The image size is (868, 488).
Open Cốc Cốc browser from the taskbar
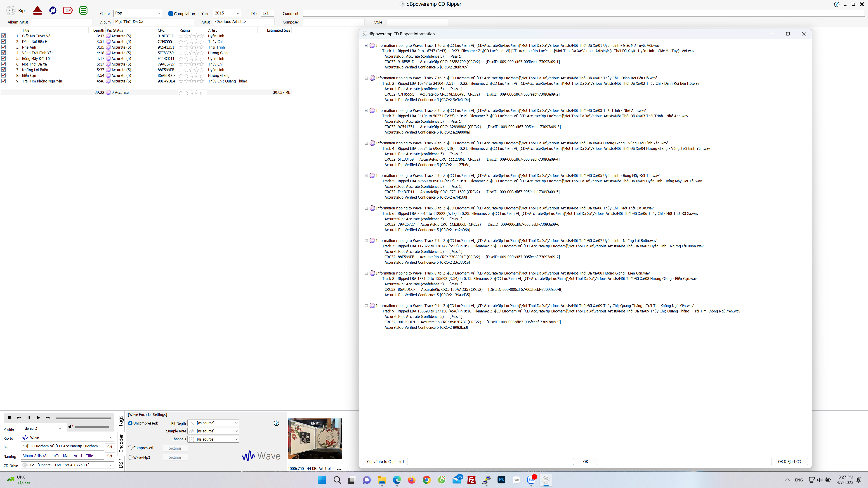441,480
